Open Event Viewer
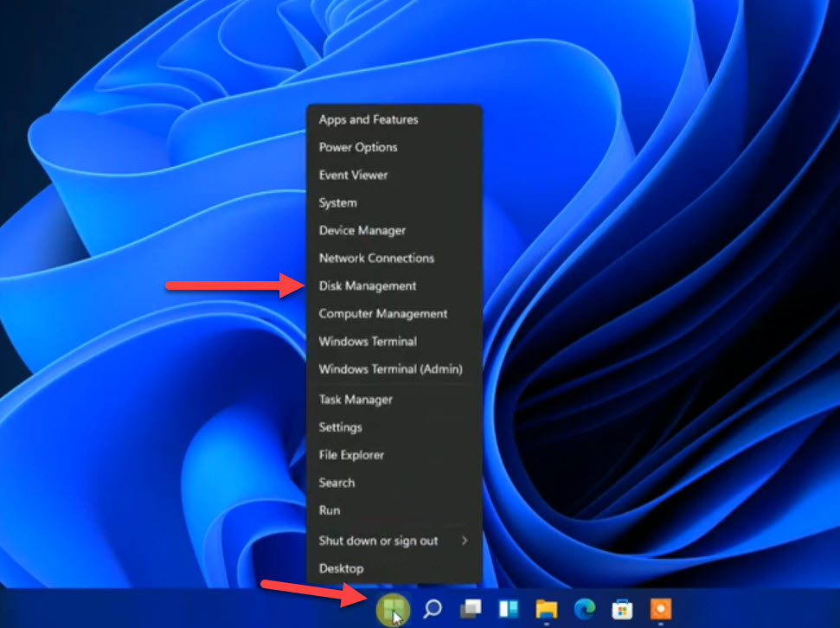The width and height of the screenshot is (840, 628). (353, 175)
